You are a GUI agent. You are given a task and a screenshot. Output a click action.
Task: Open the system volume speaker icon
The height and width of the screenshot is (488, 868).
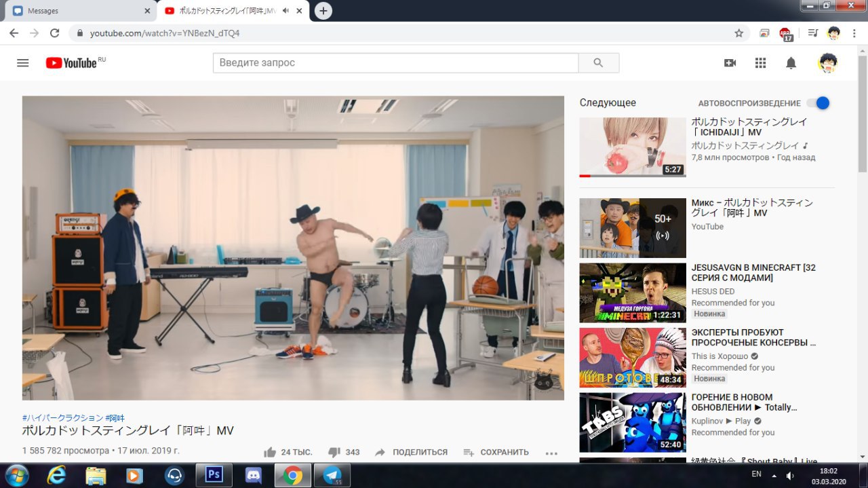point(790,475)
